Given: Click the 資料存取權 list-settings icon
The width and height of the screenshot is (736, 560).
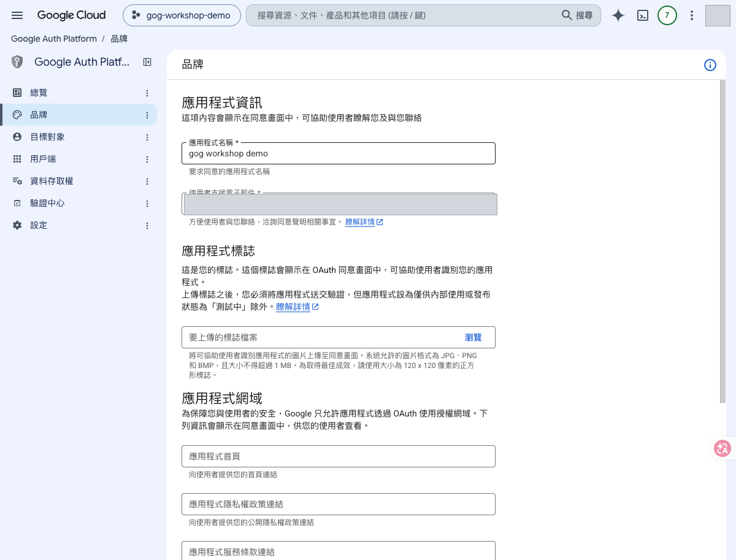Looking at the screenshot, I should [x=17, y=181].
